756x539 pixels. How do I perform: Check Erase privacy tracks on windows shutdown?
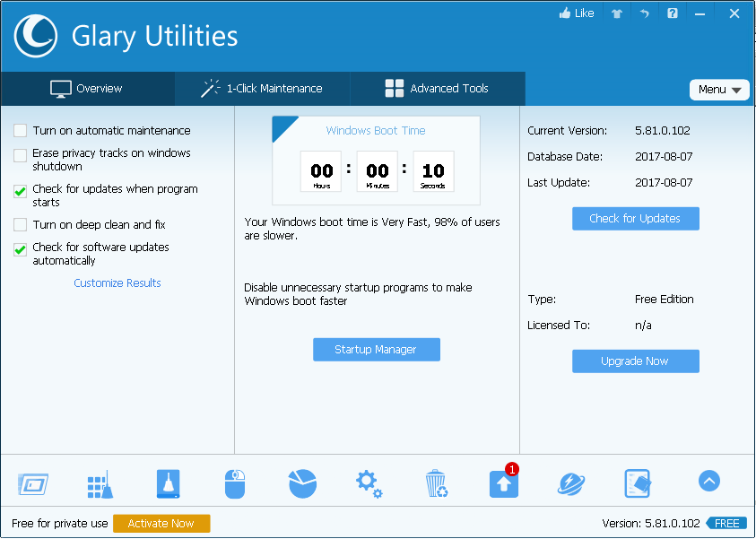20,153
